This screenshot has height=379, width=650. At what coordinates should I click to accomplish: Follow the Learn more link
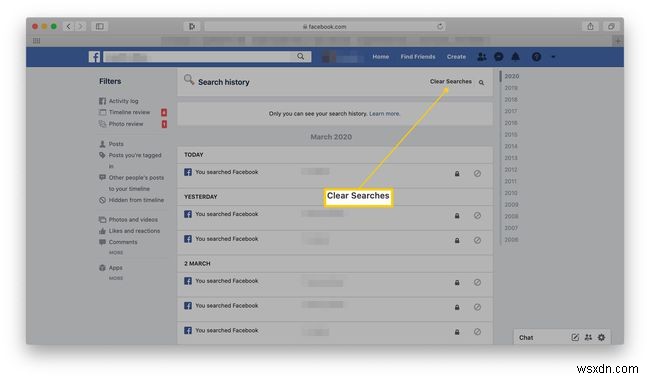(x=385, y=114)
